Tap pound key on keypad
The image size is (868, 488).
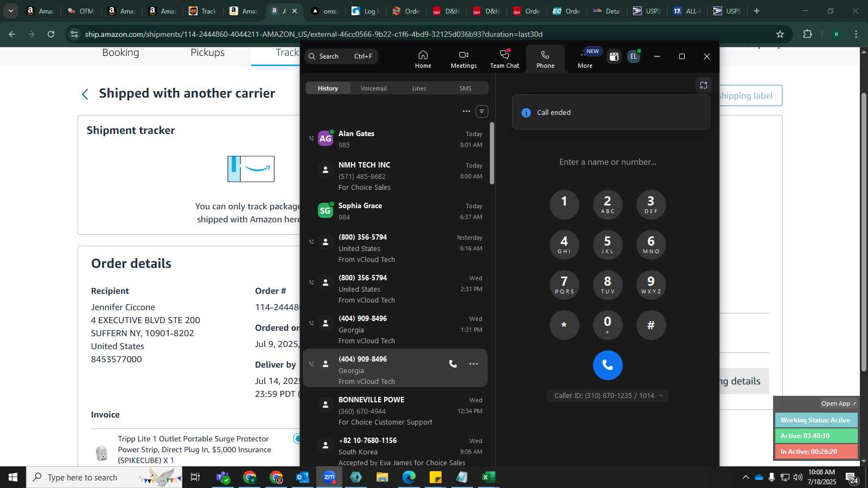click(x=651, y=325)
